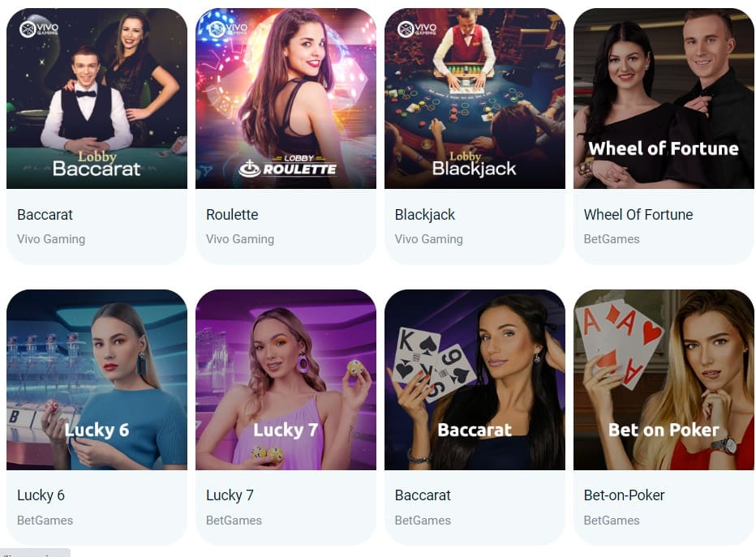This screenshot has width=756, height=557.
Task: Click the Lucky 6 title text
Action: (41, 495)
